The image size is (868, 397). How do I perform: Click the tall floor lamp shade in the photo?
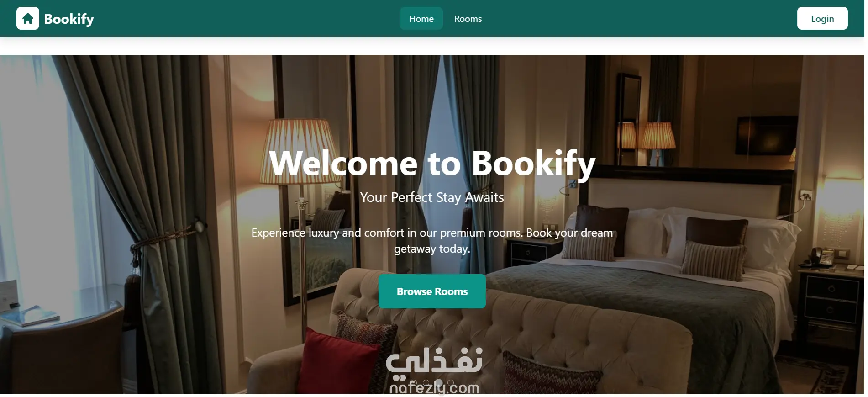pyautogui.click(x=301, y=151)
